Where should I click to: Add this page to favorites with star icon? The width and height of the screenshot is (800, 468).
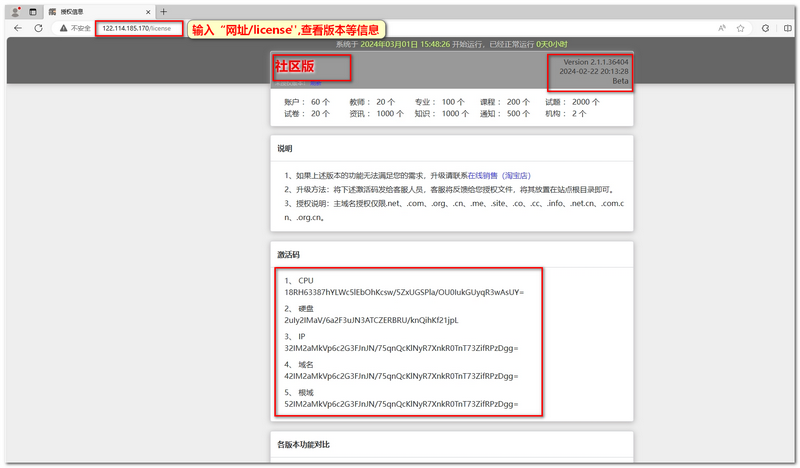(x=740, y=28)
